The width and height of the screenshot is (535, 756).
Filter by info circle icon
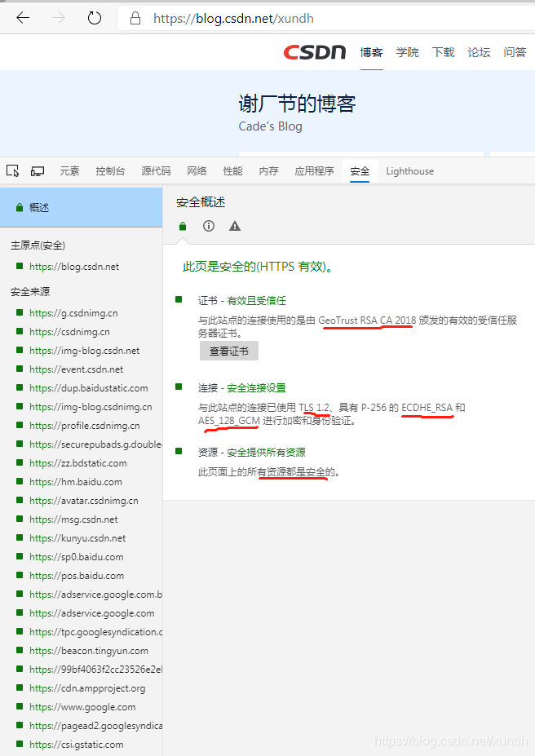click(x=209, y=226)
